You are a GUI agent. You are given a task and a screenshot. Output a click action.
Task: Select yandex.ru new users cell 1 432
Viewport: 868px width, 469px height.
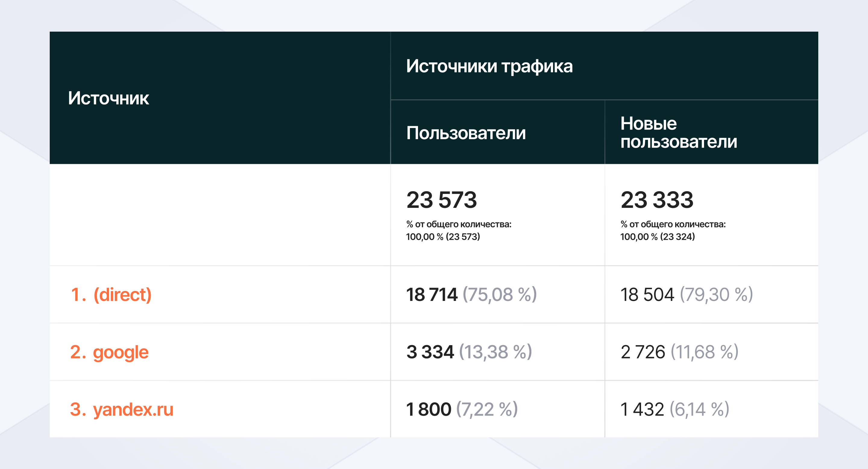point(642,409)
